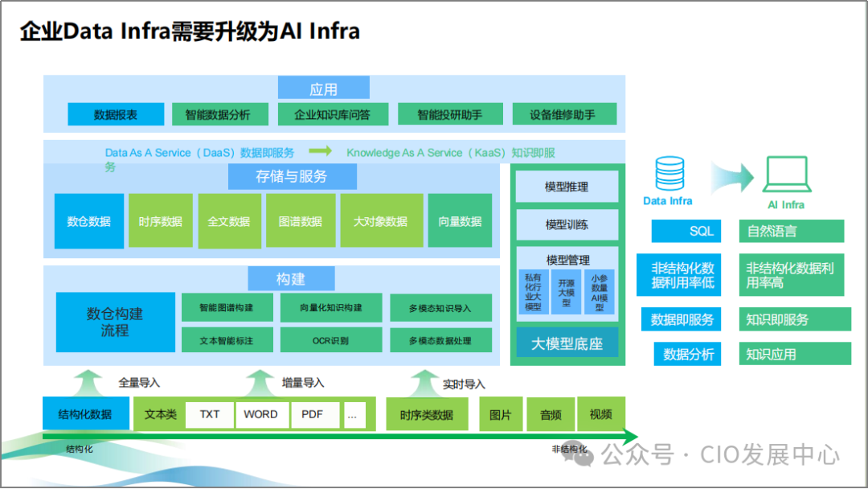Screen dimensions: 868x489
Task: Click the 全量导入 label
Action: point(139,383)
